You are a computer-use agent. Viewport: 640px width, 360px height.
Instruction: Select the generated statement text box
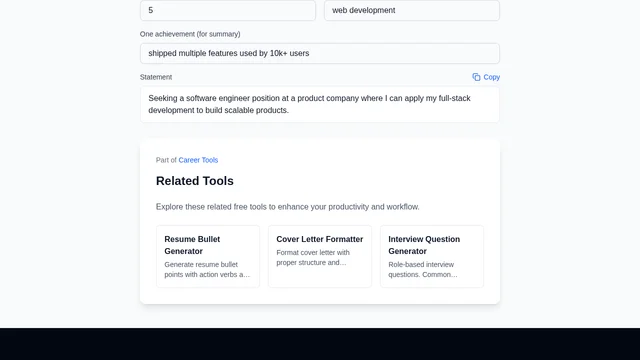coord(320,104)
